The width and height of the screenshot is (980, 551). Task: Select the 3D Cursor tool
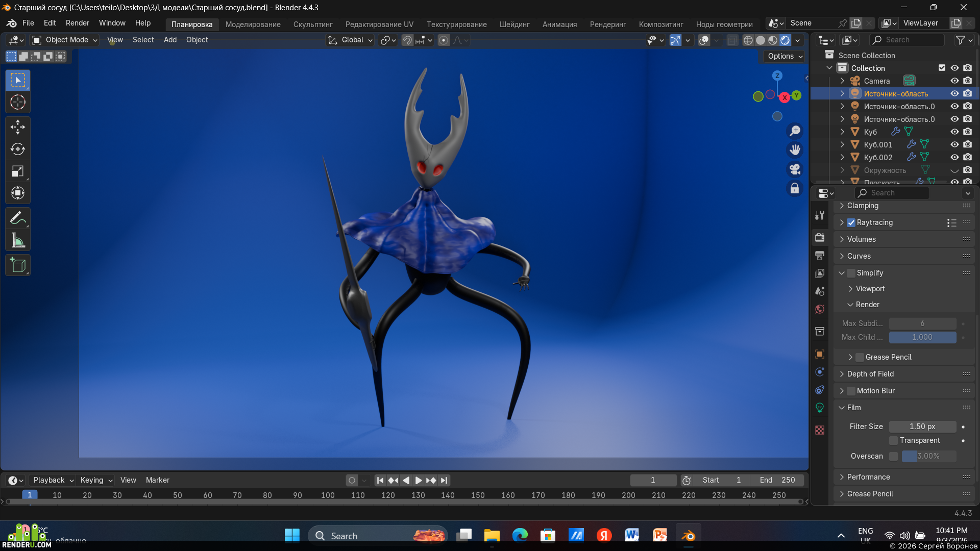pos(18,103)
